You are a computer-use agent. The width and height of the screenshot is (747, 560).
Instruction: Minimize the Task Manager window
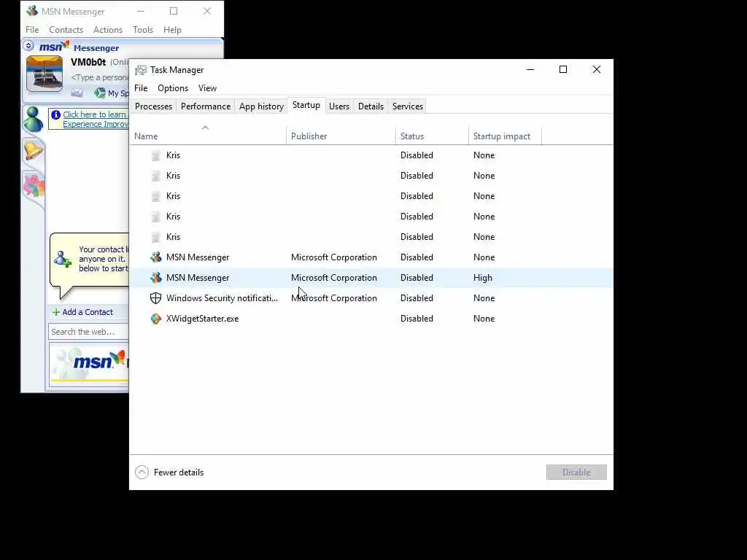[x=530, y=69]
